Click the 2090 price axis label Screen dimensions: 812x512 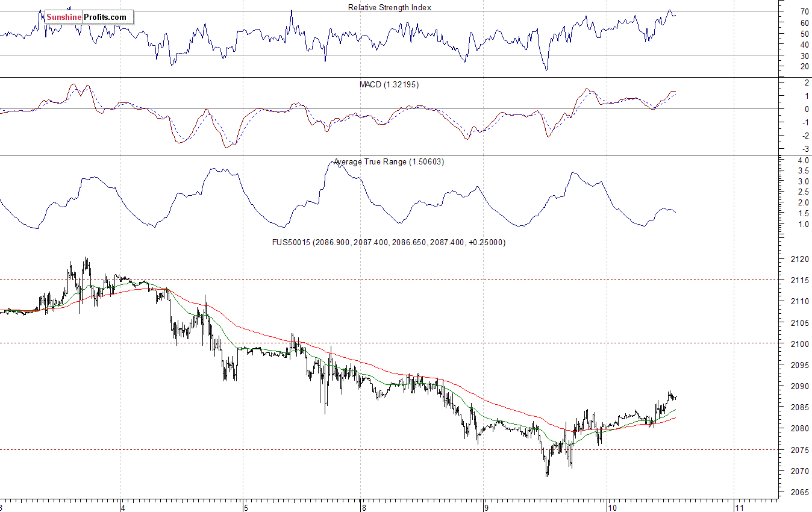801,386
